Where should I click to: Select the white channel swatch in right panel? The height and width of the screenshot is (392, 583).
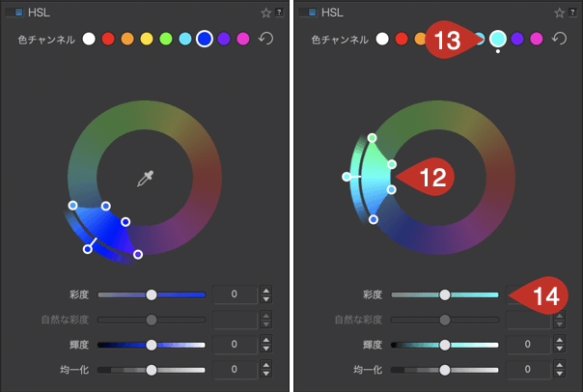(x=382, y=39)
